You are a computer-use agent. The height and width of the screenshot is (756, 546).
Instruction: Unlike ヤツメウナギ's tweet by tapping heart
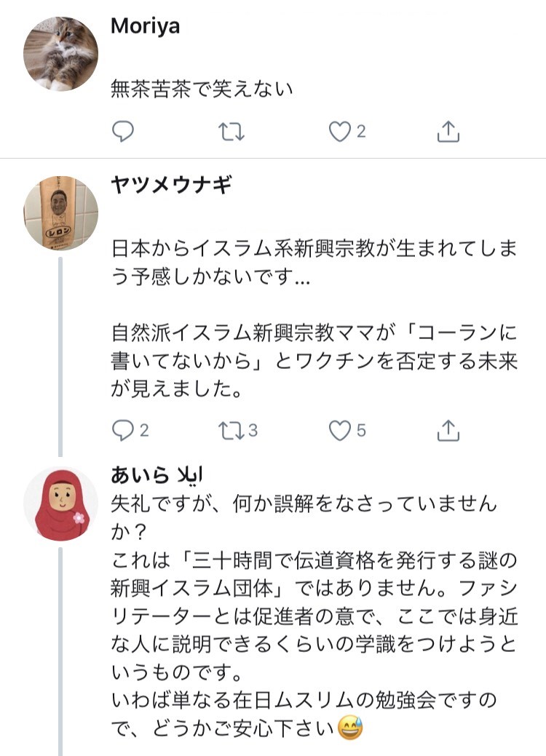point(339,430)
